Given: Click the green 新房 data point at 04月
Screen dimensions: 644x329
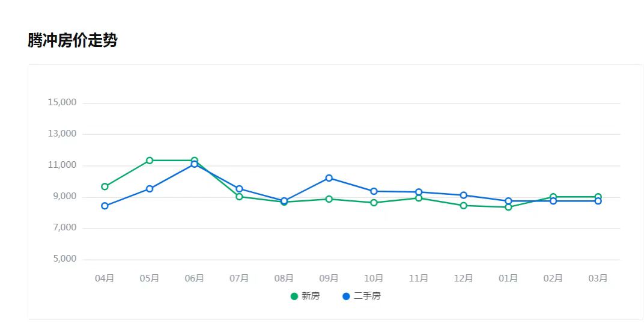Looking at the screenshot, I should 105,186.
